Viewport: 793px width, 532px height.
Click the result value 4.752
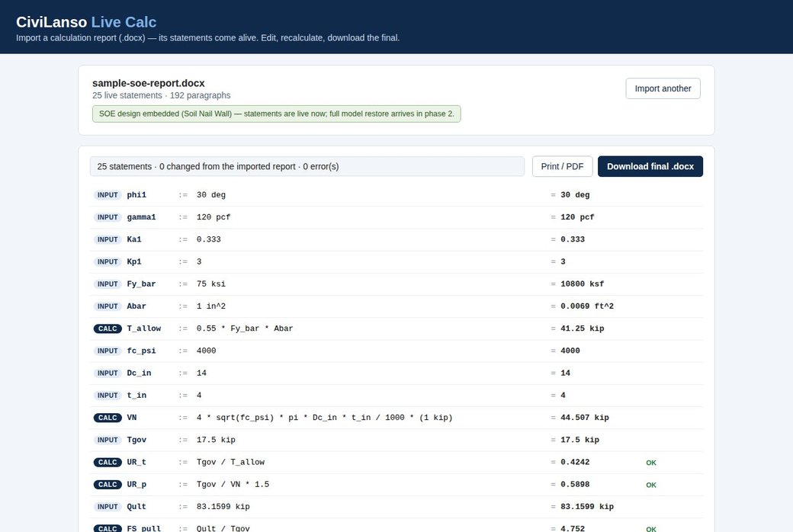pos(573,528)
